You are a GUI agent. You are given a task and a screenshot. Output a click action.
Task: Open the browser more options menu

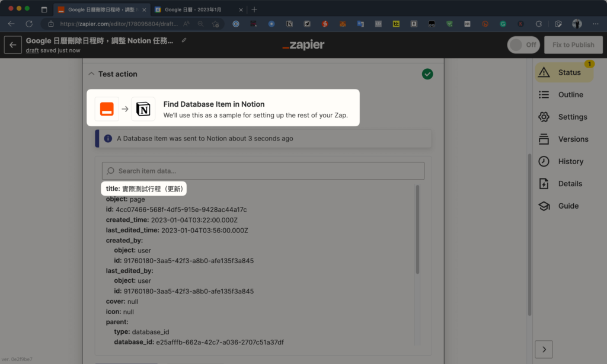click(x=595, y=24)
